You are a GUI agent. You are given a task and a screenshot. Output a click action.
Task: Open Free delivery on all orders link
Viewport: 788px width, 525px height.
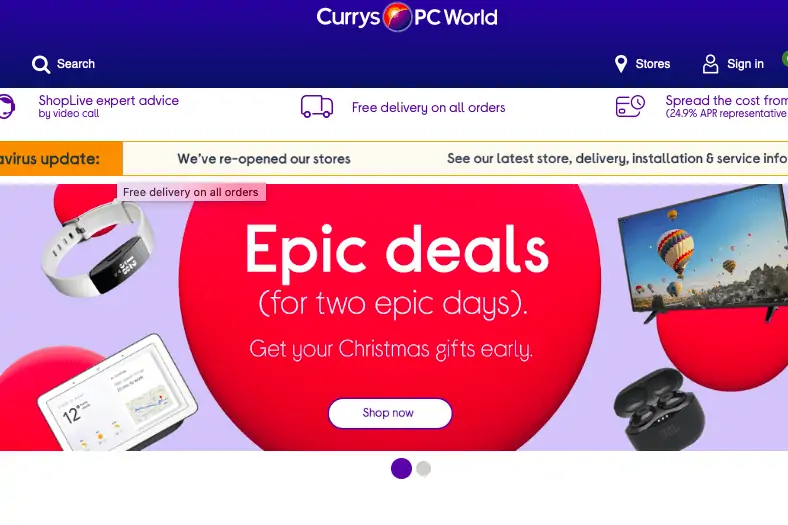[428, 108]
